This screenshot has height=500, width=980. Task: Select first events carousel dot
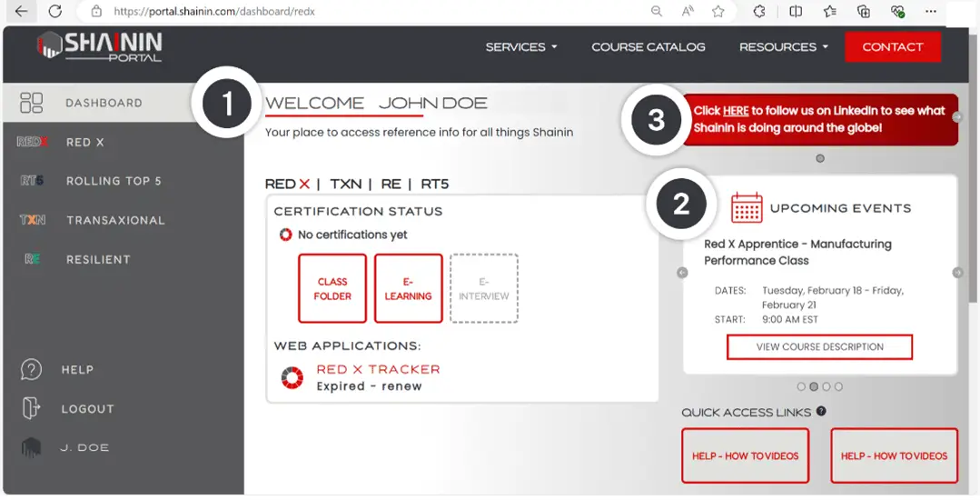801,386
